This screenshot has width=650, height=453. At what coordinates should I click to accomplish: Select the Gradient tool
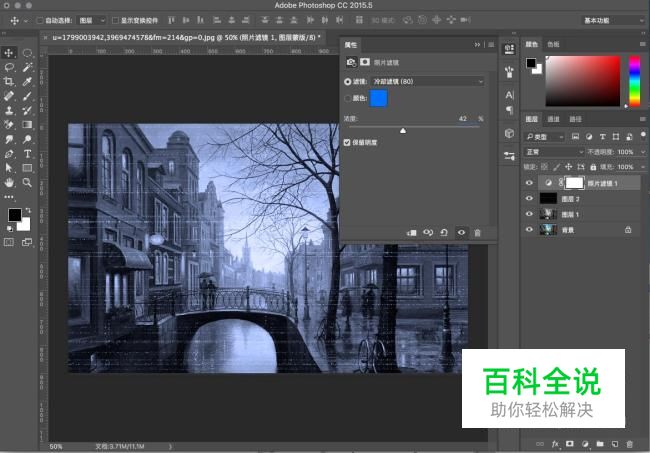27,125
